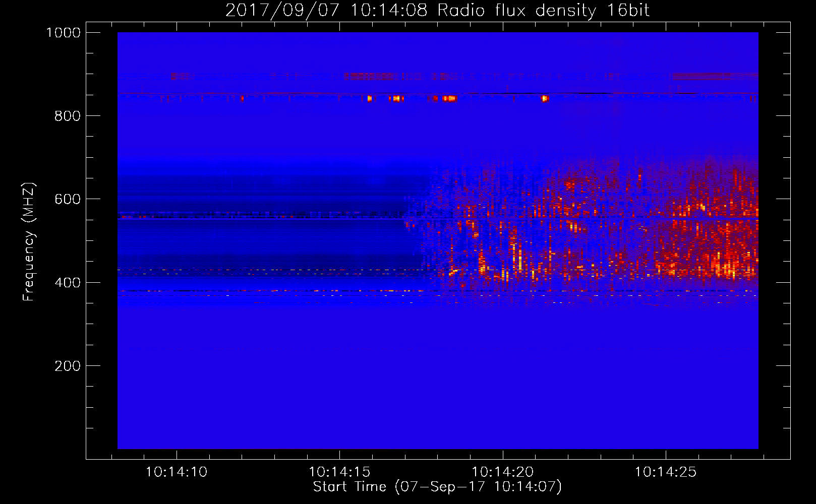Click the 600 frequency tick label

68,199
